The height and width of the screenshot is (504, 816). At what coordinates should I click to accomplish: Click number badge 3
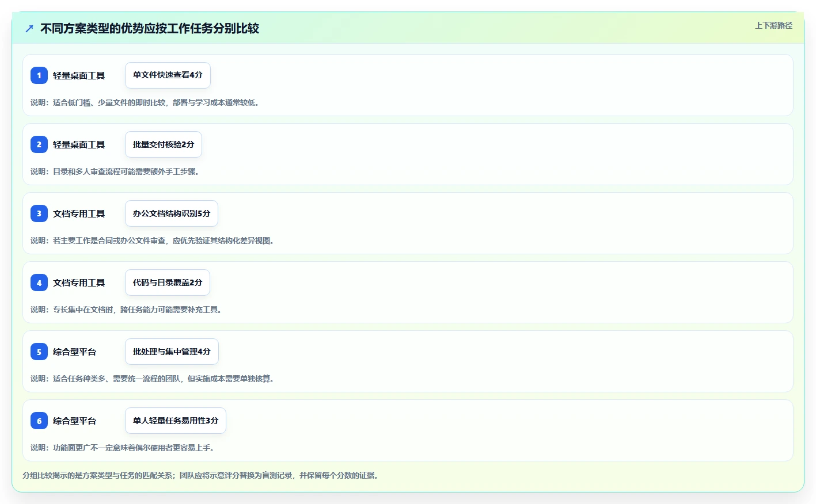tap(39, 213)
